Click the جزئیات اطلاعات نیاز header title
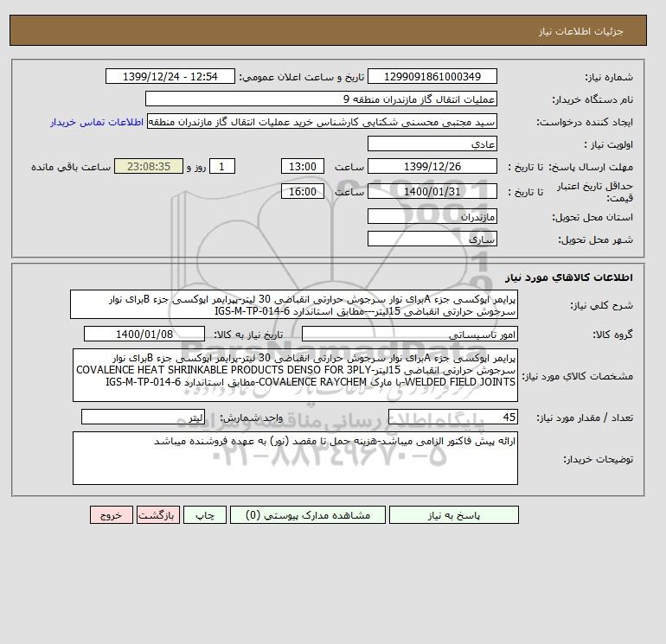The width and height of the screenshot is (666, 644). (580, 31)
